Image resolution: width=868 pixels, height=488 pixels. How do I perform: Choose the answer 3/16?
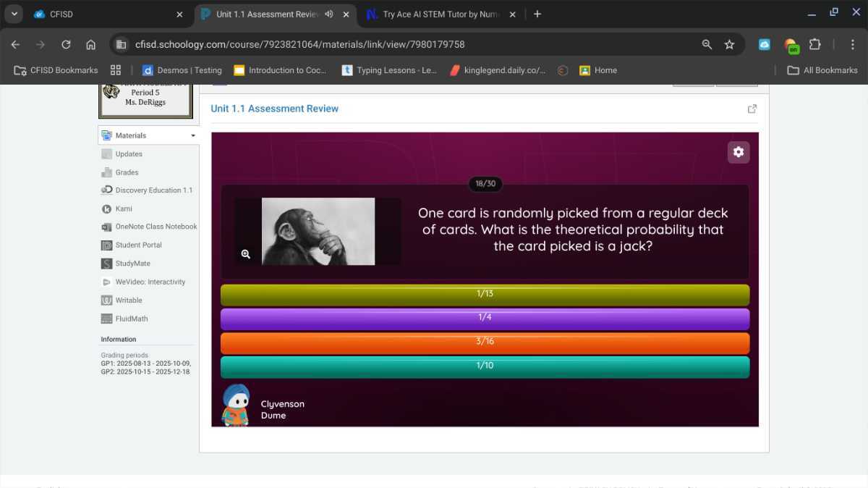click(x=485, y=342)
